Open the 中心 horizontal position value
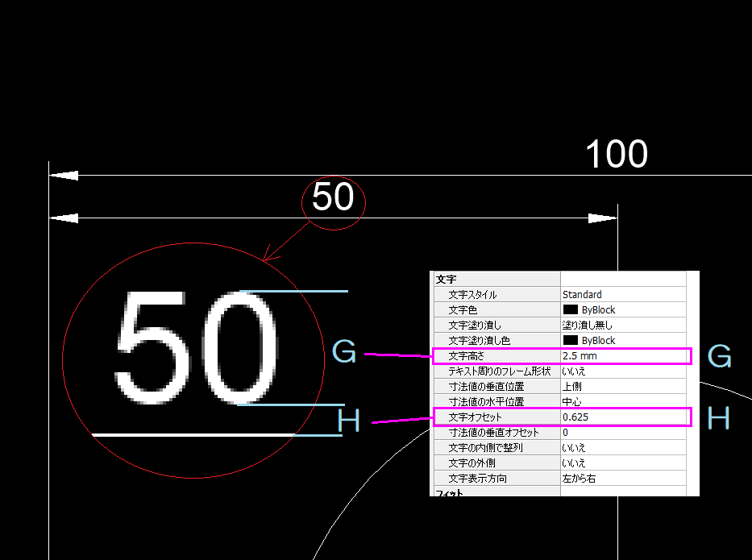The image size is (752, 560). (x=571, y=402)
